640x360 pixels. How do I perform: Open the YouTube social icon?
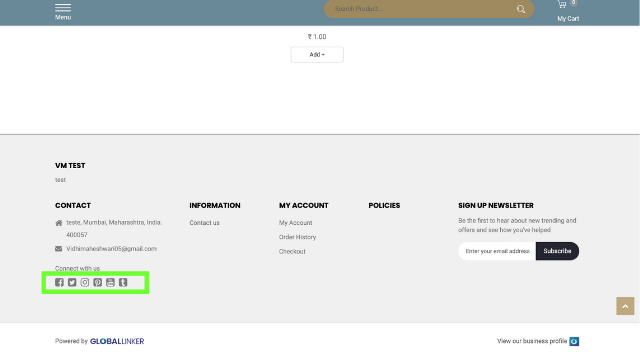(110, 282)
